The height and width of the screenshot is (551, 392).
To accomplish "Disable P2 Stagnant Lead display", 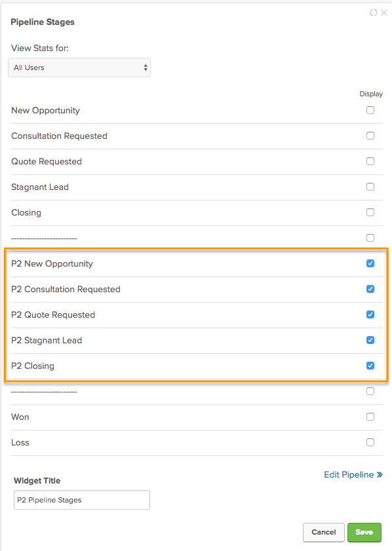I will (x=370, y=340).
